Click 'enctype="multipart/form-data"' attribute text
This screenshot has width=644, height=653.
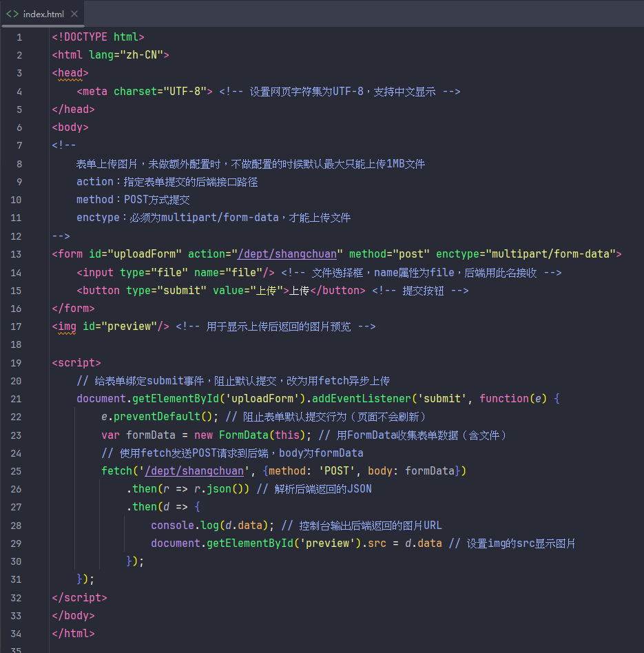coord(526,254)
